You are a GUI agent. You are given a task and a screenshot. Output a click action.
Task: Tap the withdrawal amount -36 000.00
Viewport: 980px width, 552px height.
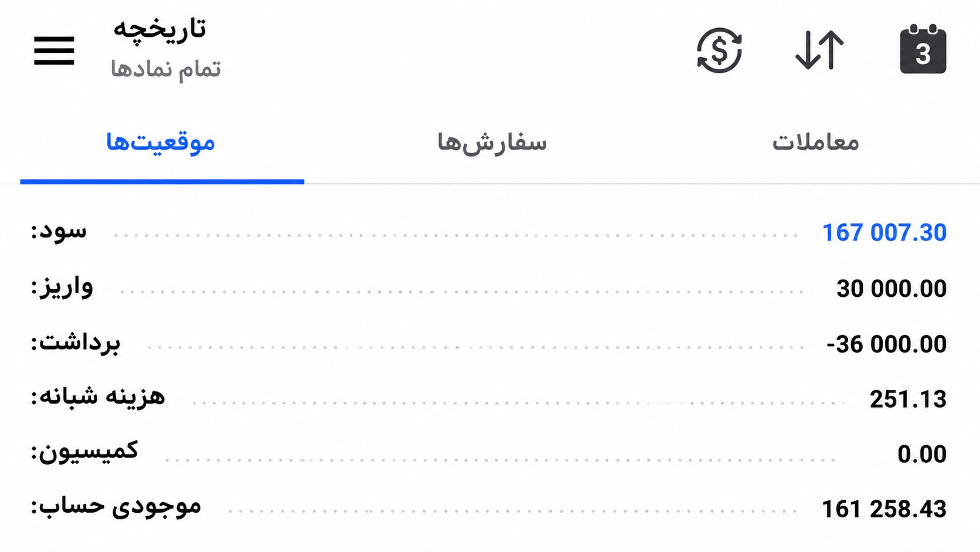pyautogui.click(x=886, y=344)
